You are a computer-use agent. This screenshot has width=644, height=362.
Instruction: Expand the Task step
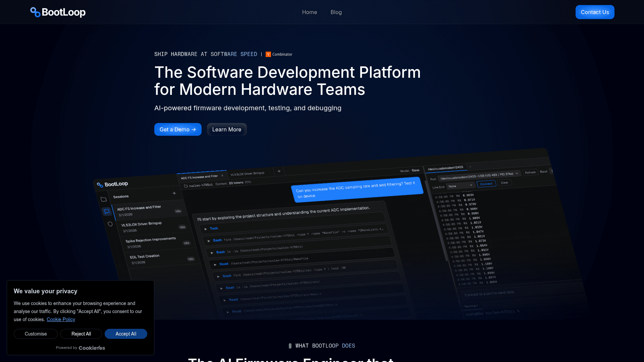(206, 229)
